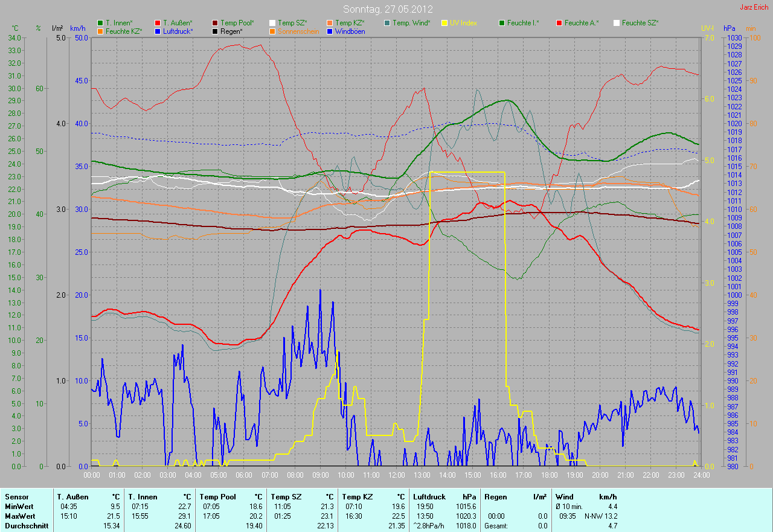Select the pressure trend "^2.8hPa/h"
773x532 pixels.
430,526
